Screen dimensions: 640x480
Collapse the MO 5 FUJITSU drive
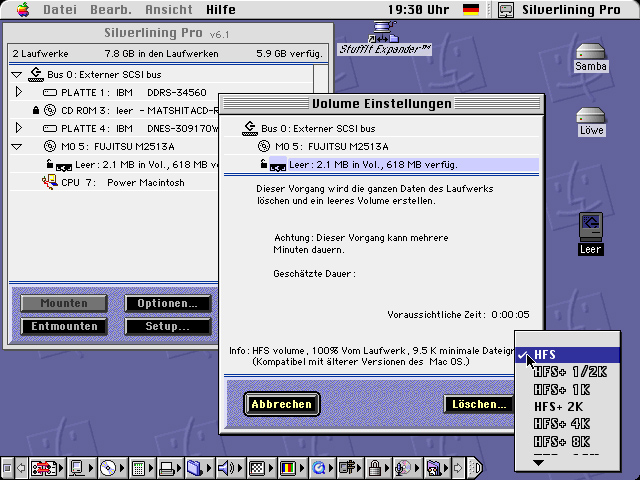pos(17,147)
